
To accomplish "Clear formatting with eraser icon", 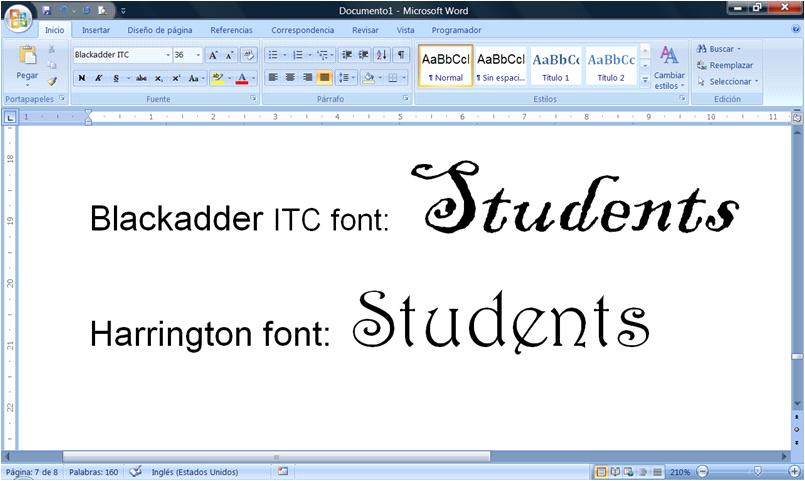I will click(248, 55).
